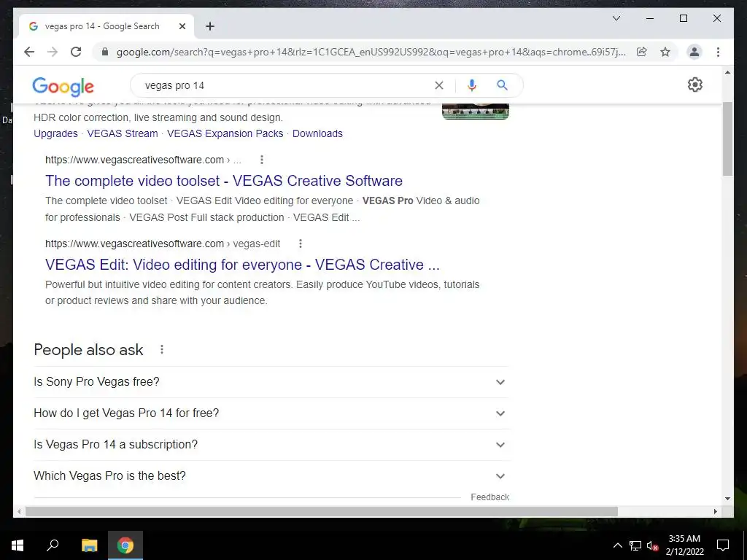Open the taskbar clock showing 3:35 AM
The height and width of the screenshot is (560, 747).
point(684,545)
